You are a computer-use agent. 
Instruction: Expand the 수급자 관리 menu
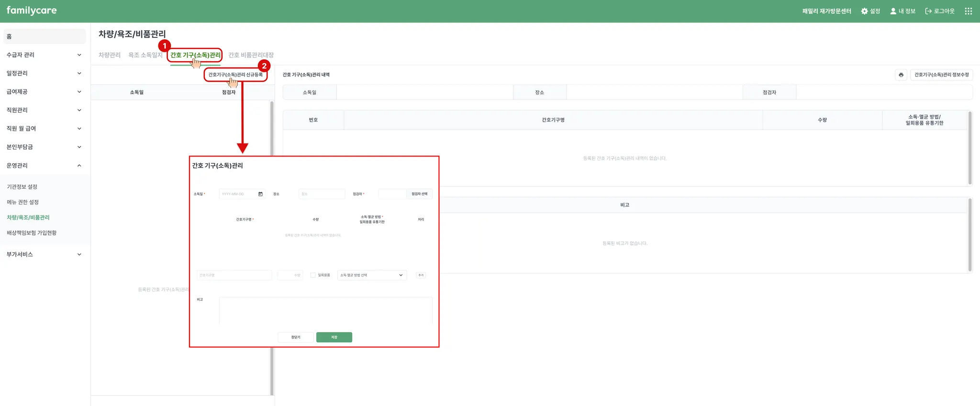[44, 55]
